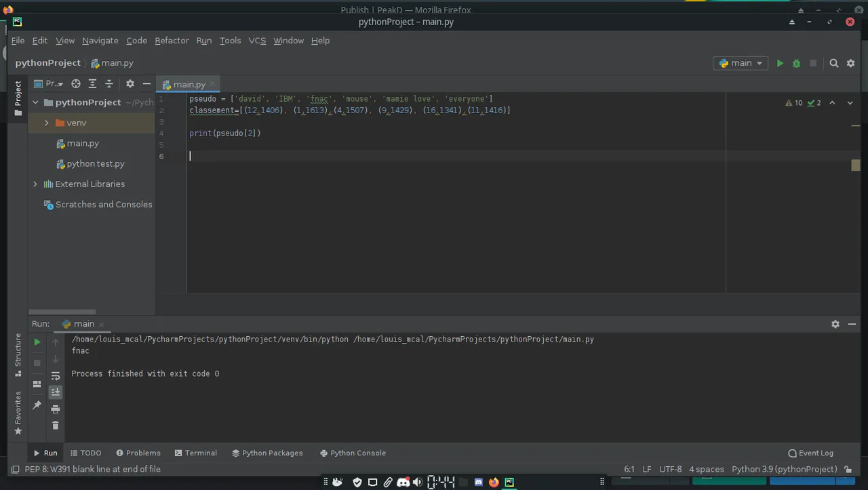Open Search Everywhere magnifier icon

click(834, 63)
